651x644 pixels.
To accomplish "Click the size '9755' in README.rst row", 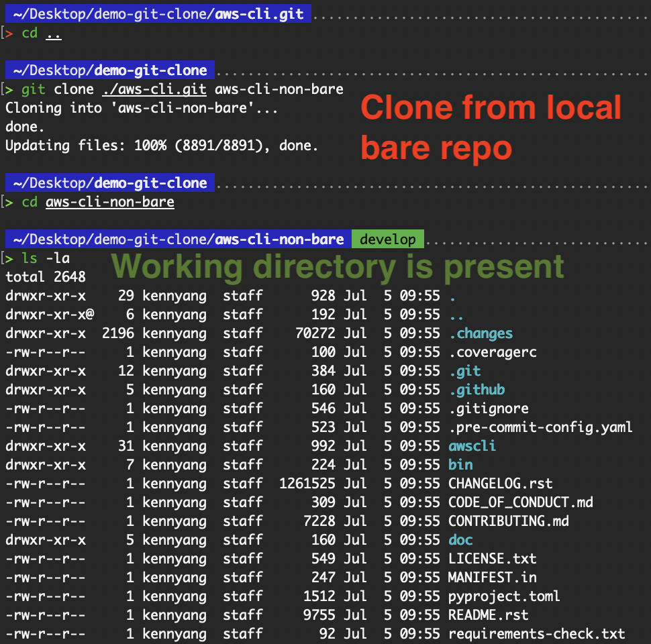I will 319,615.
